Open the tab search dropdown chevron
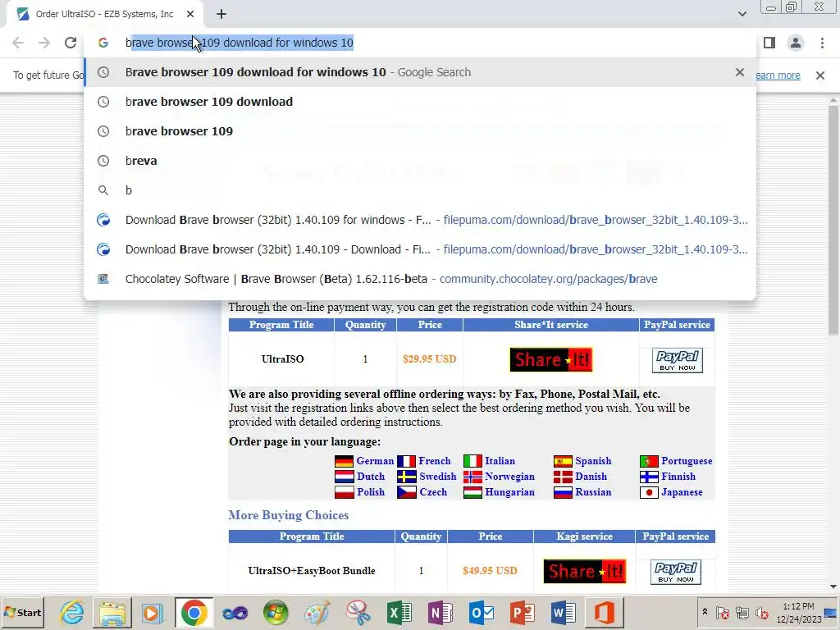The image size is (840, 630). [x=742, y=14]
